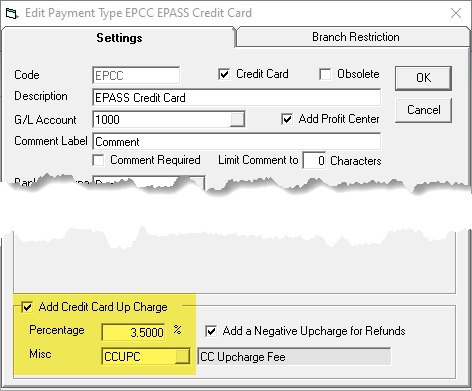
Task: Disable Add Credit Card Up Charge
Action: (27, 307)
